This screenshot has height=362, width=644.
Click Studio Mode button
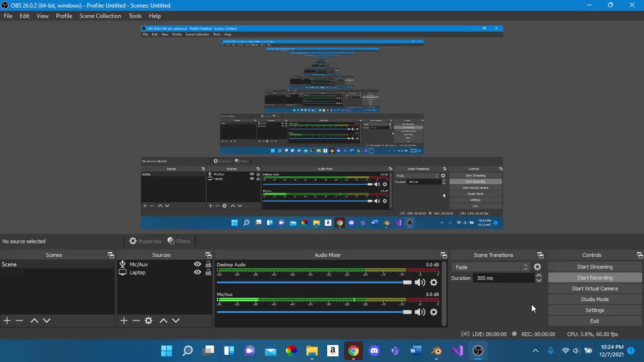tap(595, 299)
